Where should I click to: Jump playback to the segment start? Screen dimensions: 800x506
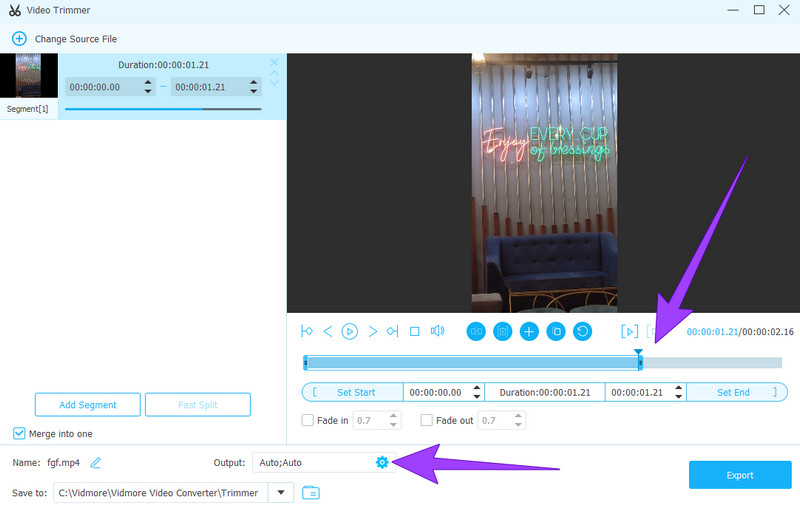point(307,332)
